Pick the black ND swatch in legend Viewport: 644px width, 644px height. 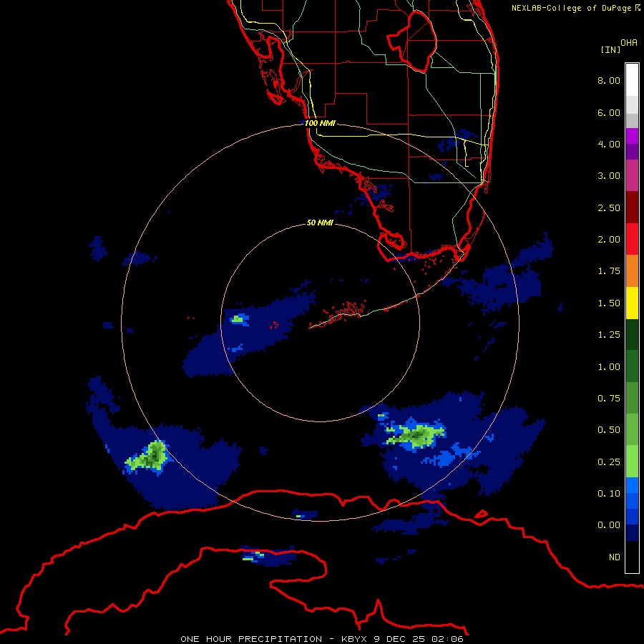[x=632, y=557]
